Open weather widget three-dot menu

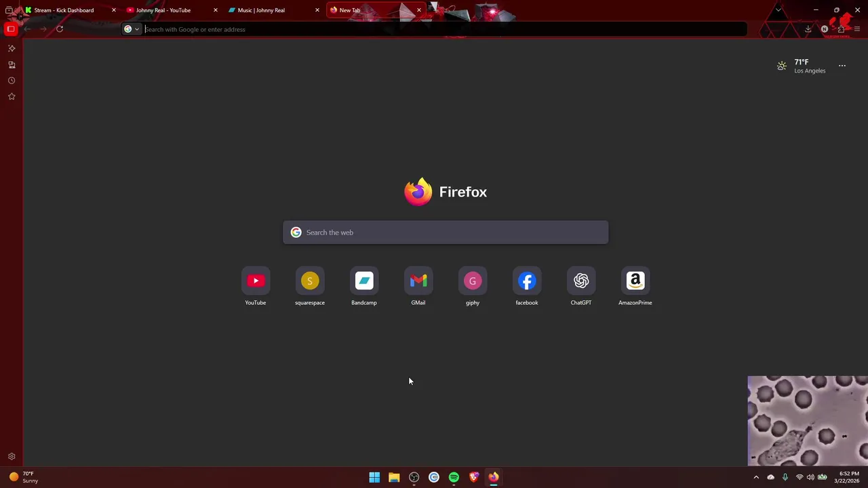click(842, 66)
